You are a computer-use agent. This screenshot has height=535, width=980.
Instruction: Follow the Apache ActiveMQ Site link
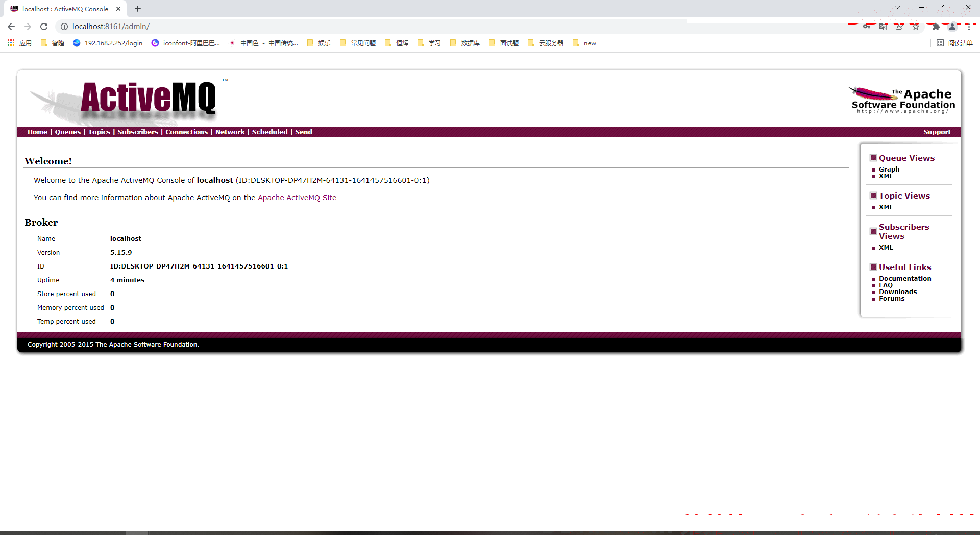pos(297,198)
